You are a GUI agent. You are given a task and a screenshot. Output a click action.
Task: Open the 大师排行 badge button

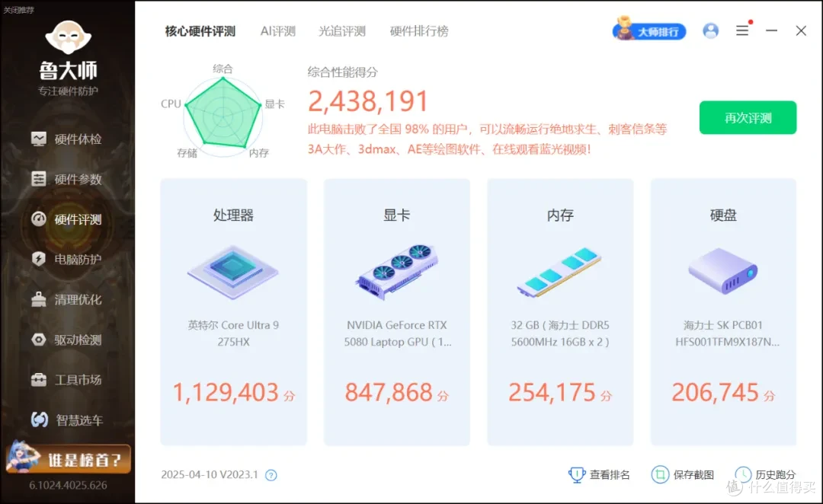click(649, 30)
